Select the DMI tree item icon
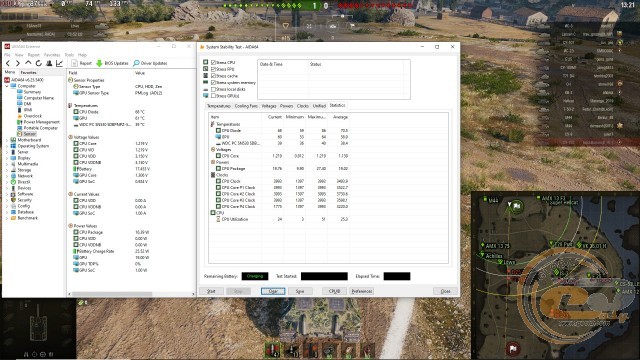Image resolution: width=640 pixels, height=360 pixels. coord(19,104)
